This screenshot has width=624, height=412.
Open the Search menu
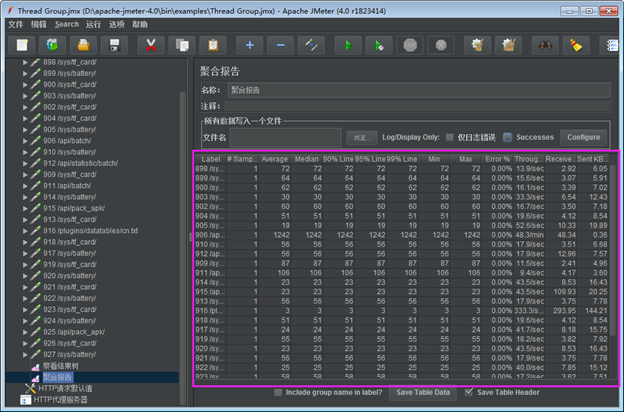coord(67,24)
